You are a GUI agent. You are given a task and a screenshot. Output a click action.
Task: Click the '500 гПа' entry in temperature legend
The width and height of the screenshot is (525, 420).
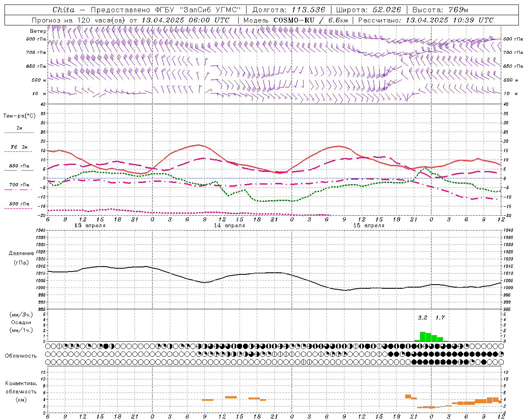19,204
